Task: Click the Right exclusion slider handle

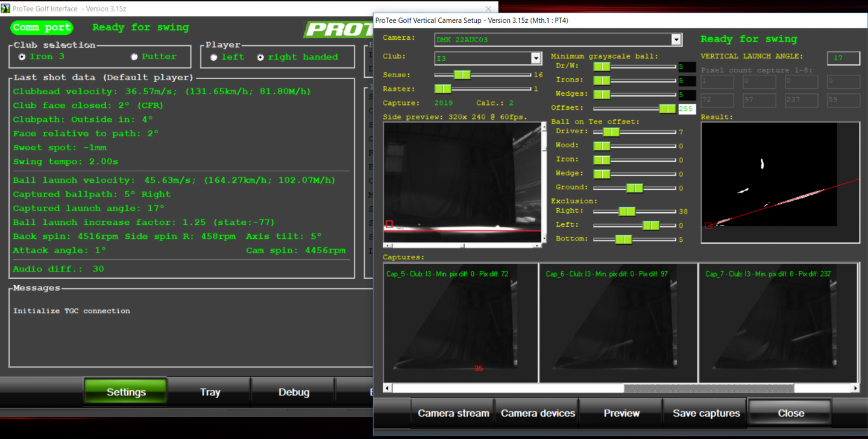Action: [x=627, y=211]
